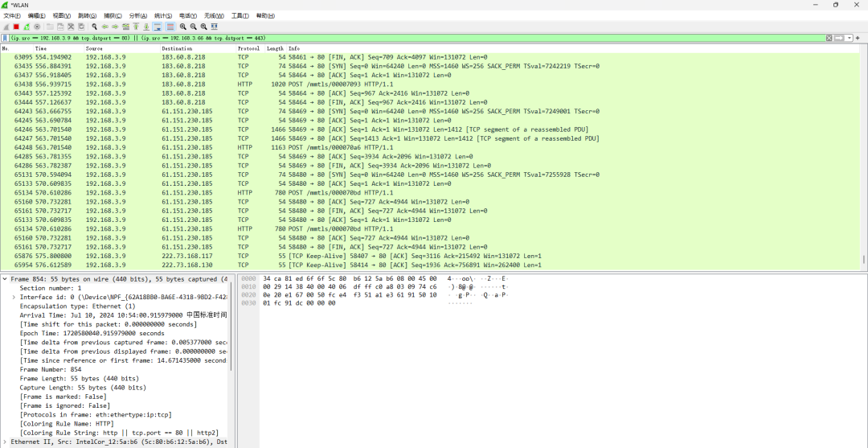Expand the Interface id tree item

(14, 297)
